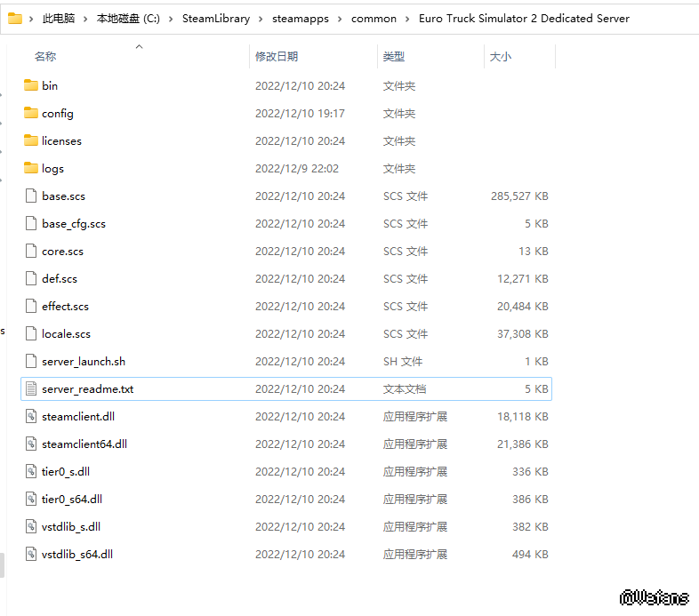This screenshot has height=616, width=699.
Task: Click the vstdlib_s64.dll file icon
Action: 31,554
